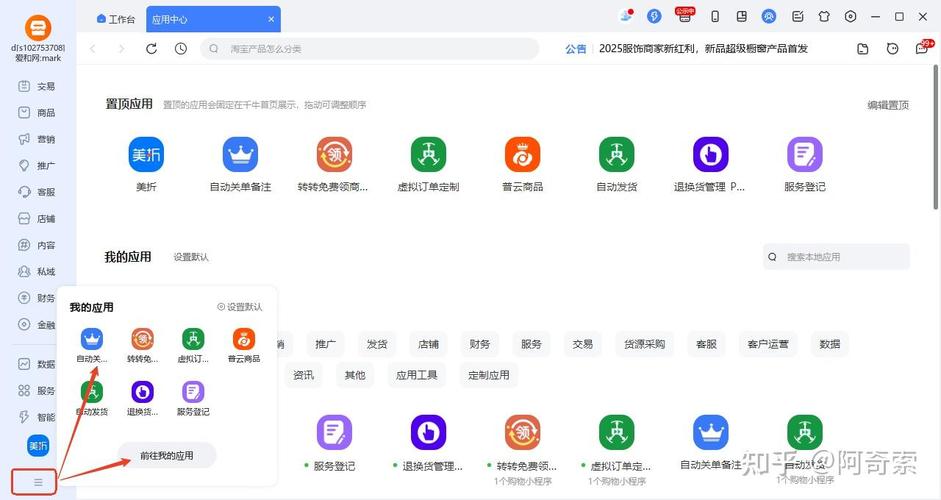
Task: Open the 2025服饰商家新红利 announcement
Action: pos(703,49)
